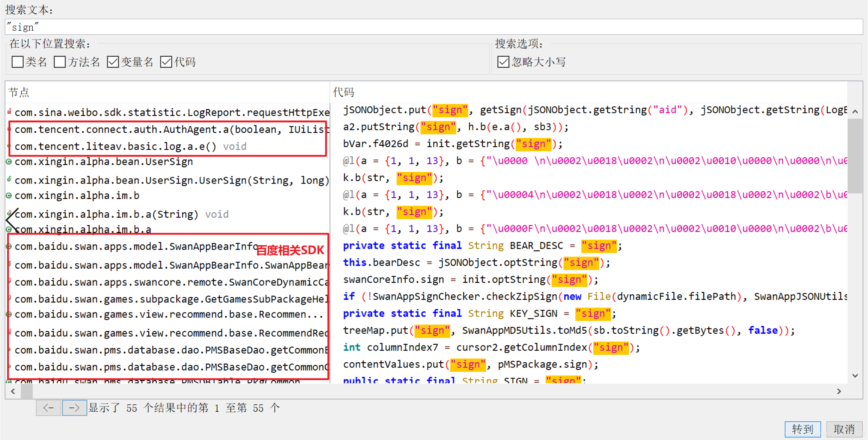Viewport: 868px width, 440px height.
Task: Select PMSBaseDao.getCommonC row
Action: tap(167, 367)
